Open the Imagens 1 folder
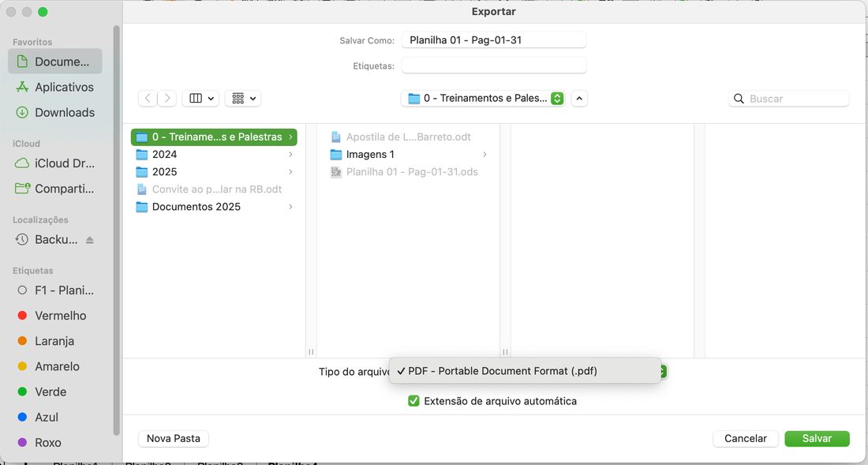This screenshot has width=868, height=465. [x=409, y=155]
